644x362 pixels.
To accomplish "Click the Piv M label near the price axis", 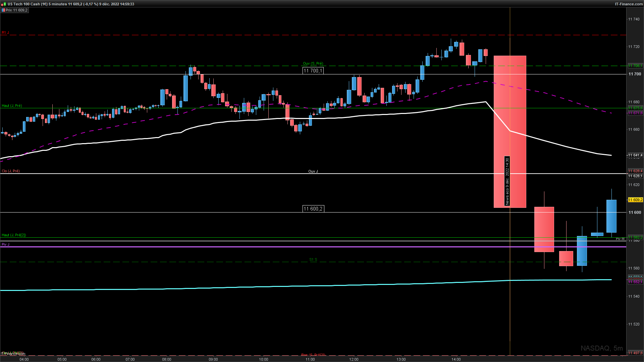I will [x=620, y=239].
